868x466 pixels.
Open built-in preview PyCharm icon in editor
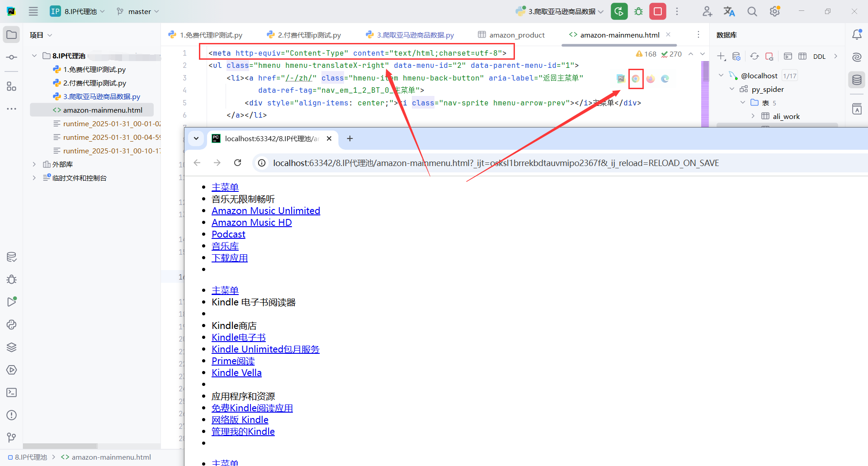pos(621,79)
